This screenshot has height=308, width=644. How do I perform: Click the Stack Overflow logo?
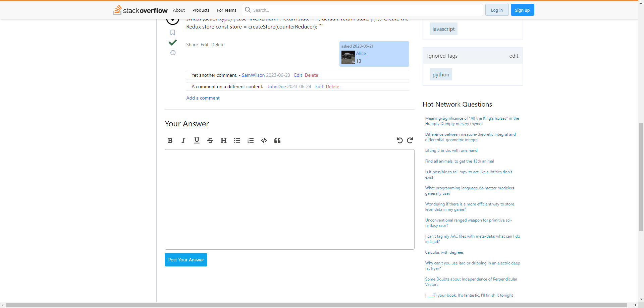click(x=140, y=10)
